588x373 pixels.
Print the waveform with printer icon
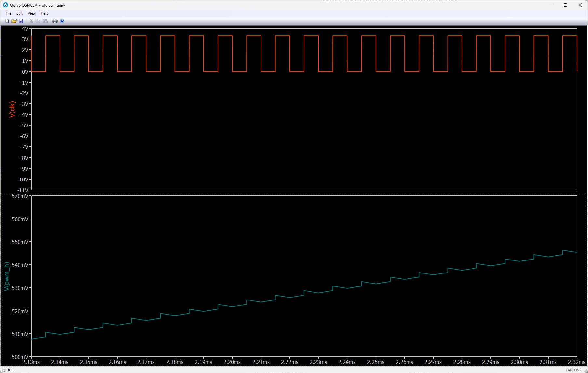(x=55, y=21)
